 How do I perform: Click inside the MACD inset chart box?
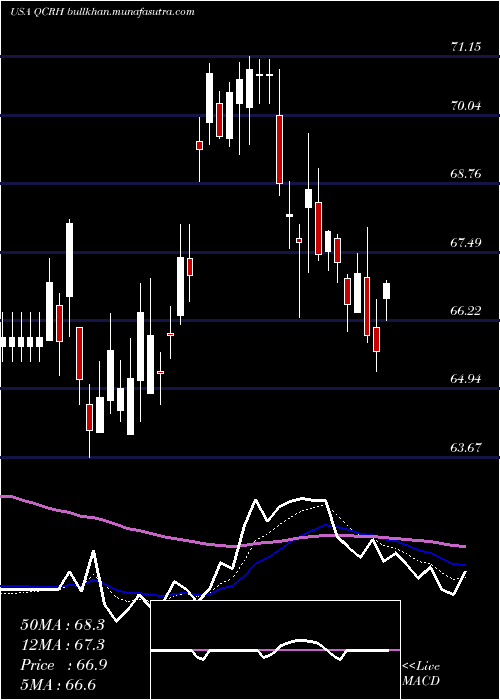coord(275,650)
